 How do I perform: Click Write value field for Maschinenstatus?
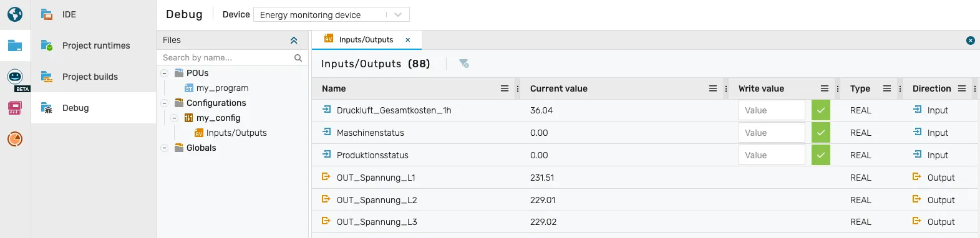coord(772,133)
